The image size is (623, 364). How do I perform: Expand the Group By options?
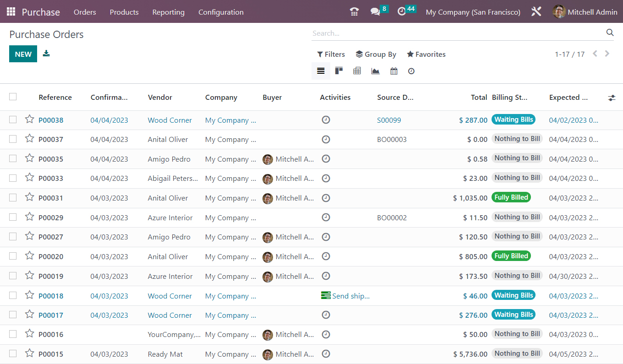pyautogui.click(x=376, y=54)
